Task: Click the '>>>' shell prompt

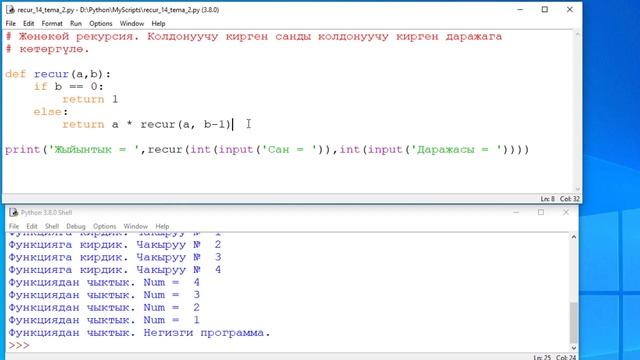Action: [x=19, y=346]
